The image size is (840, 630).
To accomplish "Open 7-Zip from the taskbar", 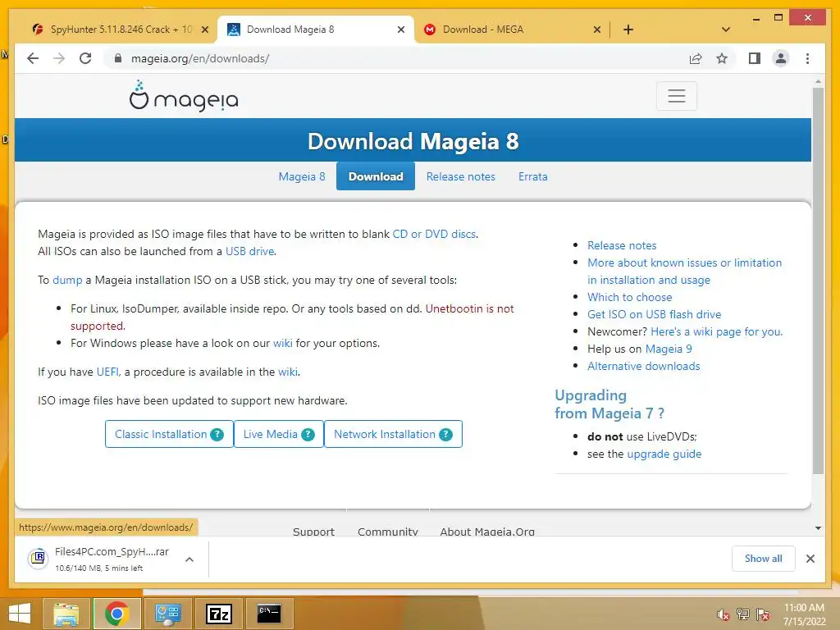I will point(218,614).
